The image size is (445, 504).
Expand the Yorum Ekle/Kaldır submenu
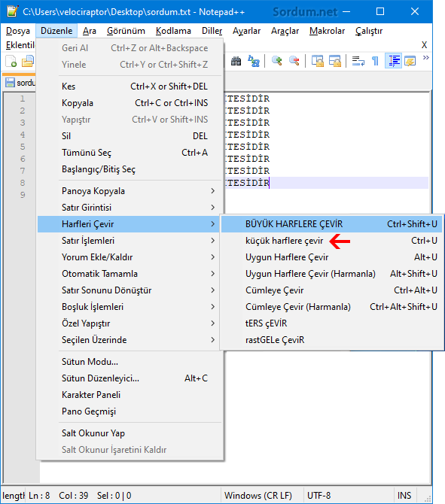pyautogui.click(x=130, y=257)
